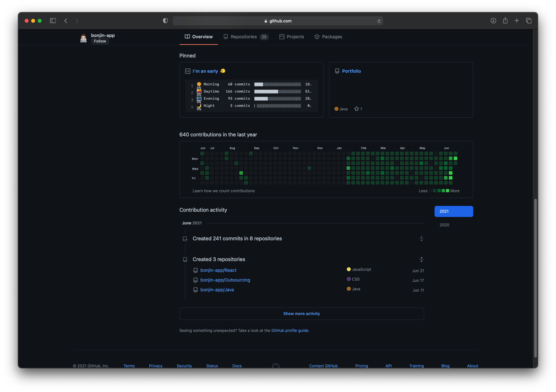Screen dimensions: 556x392
Task: Click the browser forward arrow
Action: [x=77, y=21]
